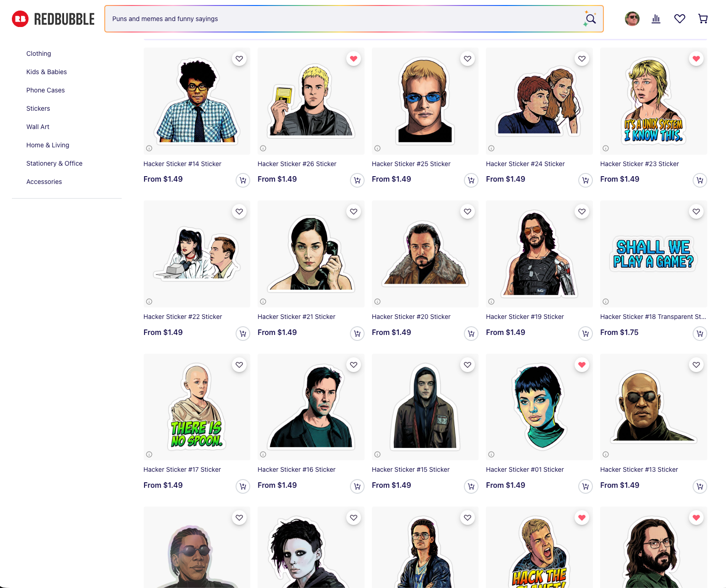Open Hacker Sticker #20 fur coat thumbnail

pyautogui.click(x=425, y=254)
